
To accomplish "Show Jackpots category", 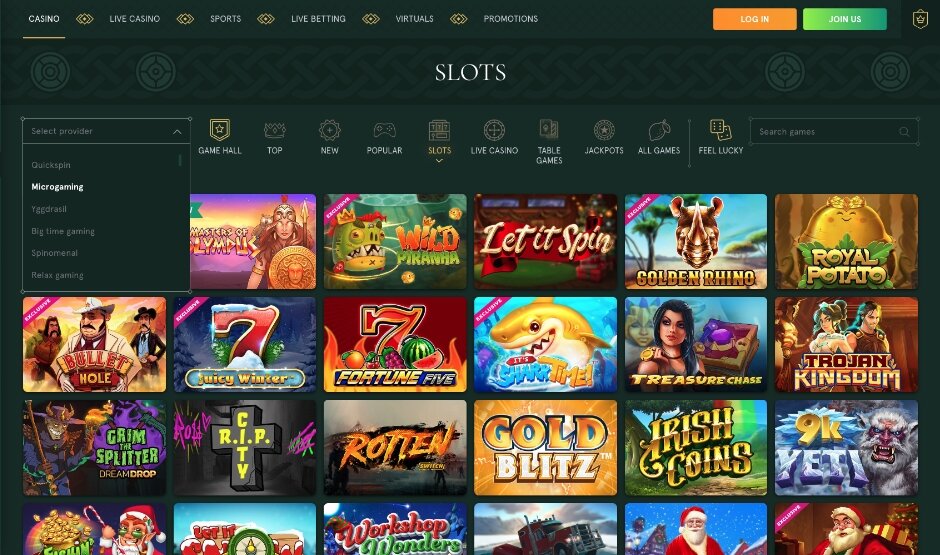I will (604, 130).
